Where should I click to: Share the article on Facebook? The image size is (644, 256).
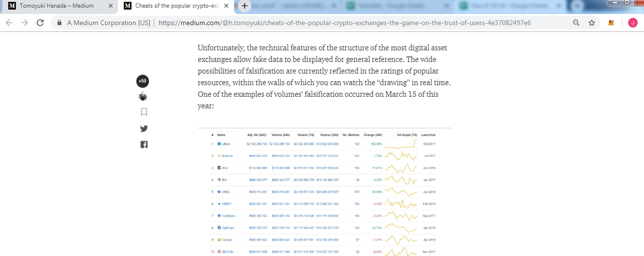[x=144, y=145]
